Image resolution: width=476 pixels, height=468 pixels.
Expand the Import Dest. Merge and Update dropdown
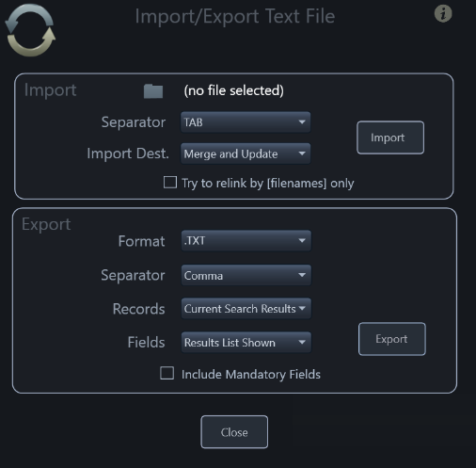(x=246, y=153)
